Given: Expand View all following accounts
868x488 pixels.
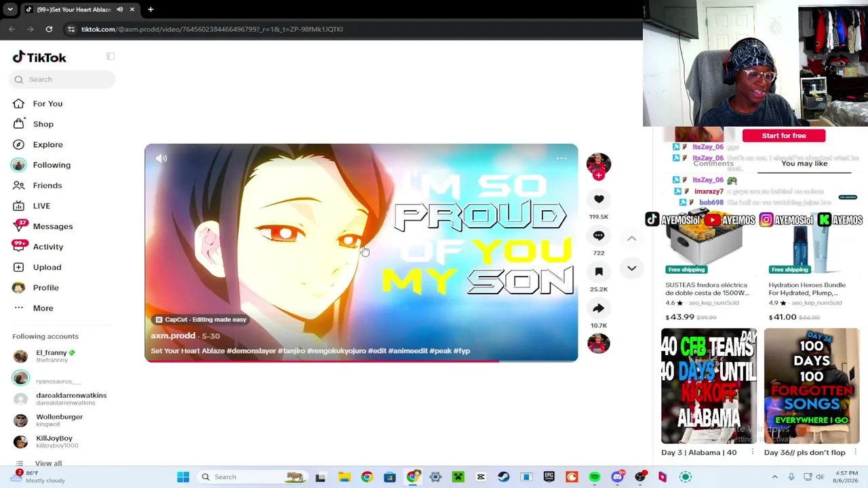Looking at the screenshot, I should pyautogui.click(x=48, y=464).
